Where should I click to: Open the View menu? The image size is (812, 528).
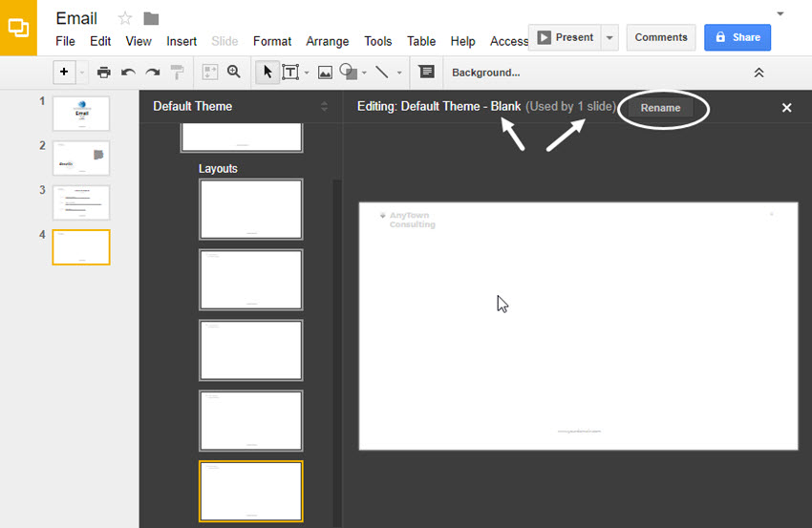(x=139, y=41)
